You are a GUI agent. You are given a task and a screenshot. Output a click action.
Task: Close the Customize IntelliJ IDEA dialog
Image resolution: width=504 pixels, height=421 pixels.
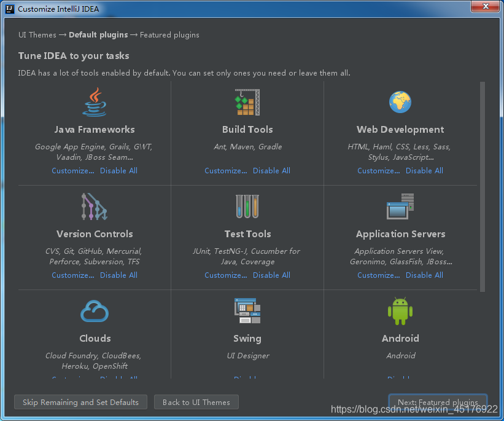pos(486,6)
